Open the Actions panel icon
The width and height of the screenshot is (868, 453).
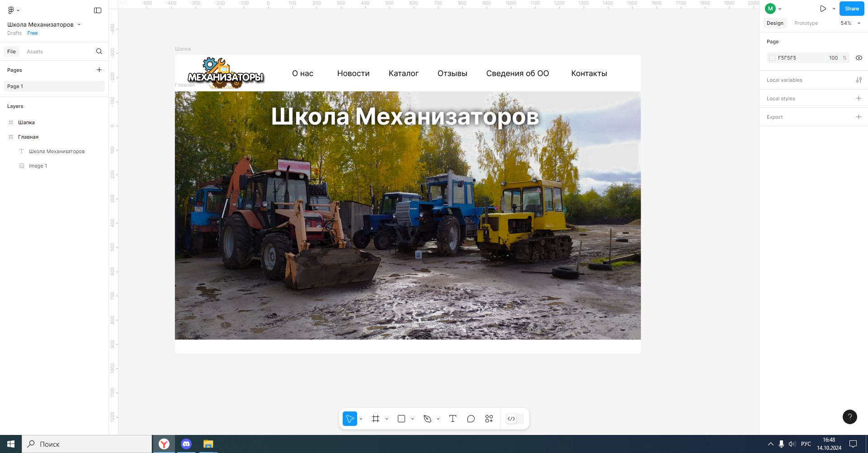(489, 419)
